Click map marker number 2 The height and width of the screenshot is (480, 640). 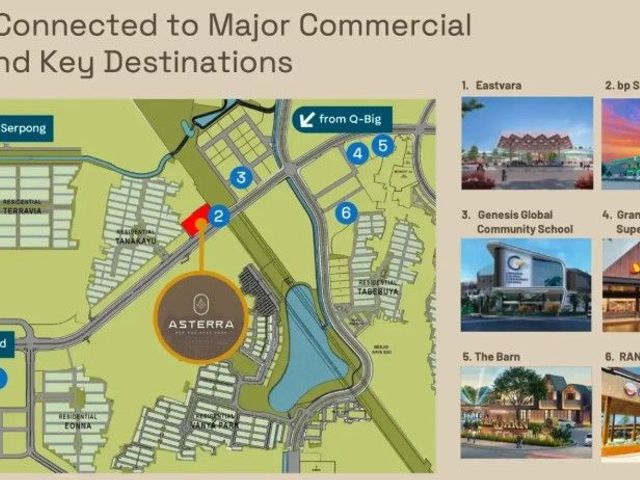click(x=219, y=216)
